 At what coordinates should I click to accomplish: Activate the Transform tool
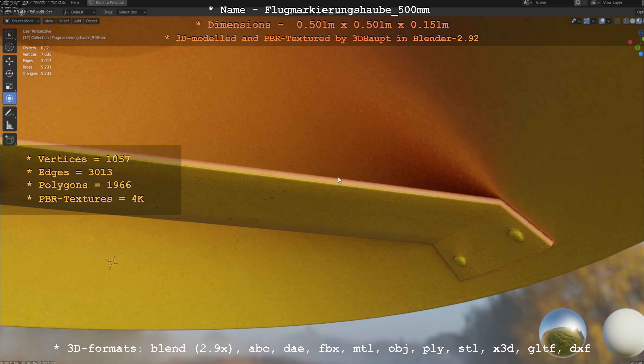tap(9, 98)
